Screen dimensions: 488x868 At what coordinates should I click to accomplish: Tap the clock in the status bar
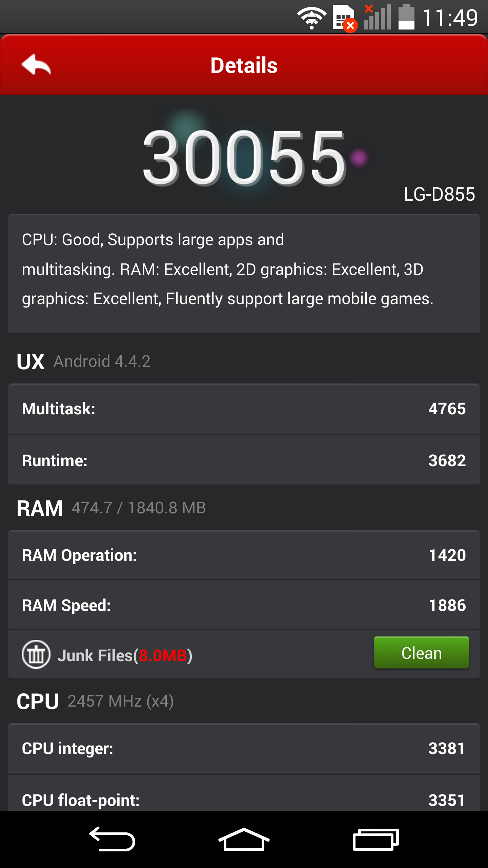[450, 18]
